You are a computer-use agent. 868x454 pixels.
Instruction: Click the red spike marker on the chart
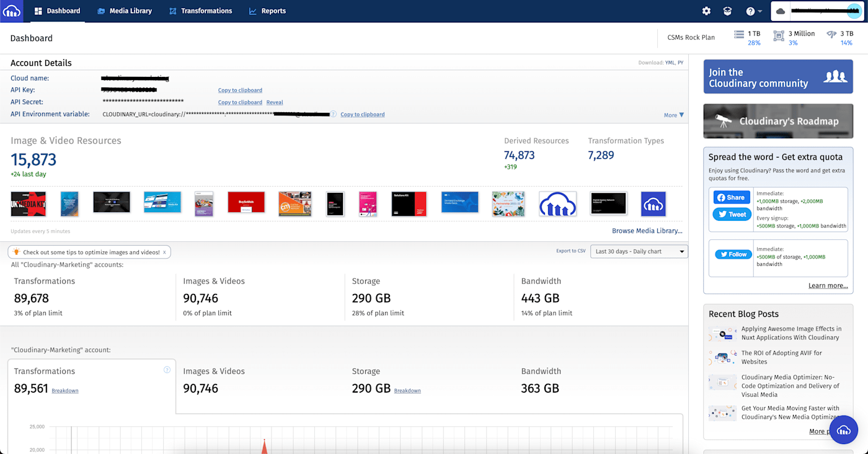(x=264, y=446)
